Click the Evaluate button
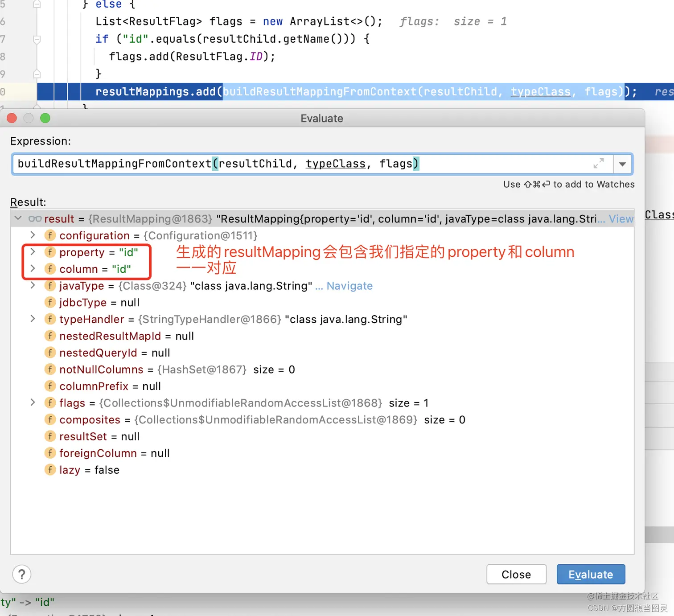This screenshot has height=616, width=674. (591, 574)
